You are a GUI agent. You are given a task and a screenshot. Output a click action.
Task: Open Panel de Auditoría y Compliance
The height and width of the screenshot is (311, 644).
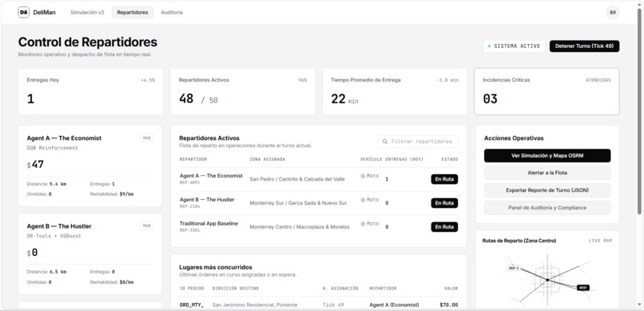pyautogui.click(x=547, y=208)
